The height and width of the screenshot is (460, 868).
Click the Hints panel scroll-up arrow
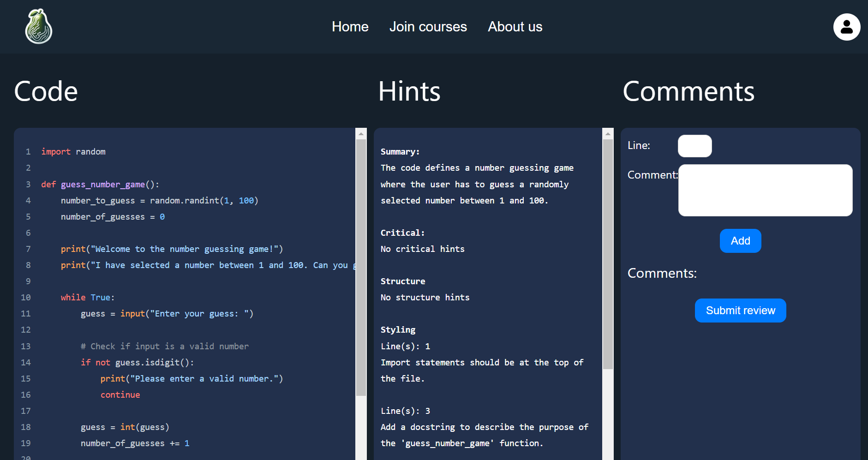point(608,134)
